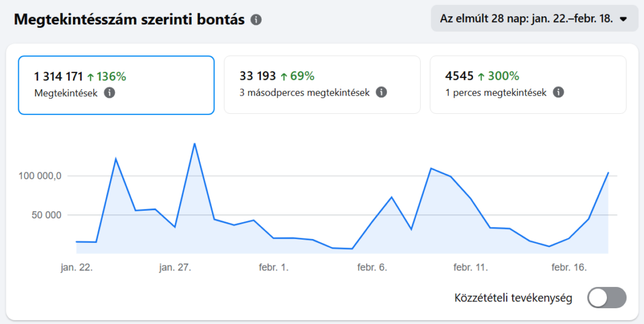Enable the Közzétételi tevékenység toggle switch

pyautogui.click(x=607, y=298)
